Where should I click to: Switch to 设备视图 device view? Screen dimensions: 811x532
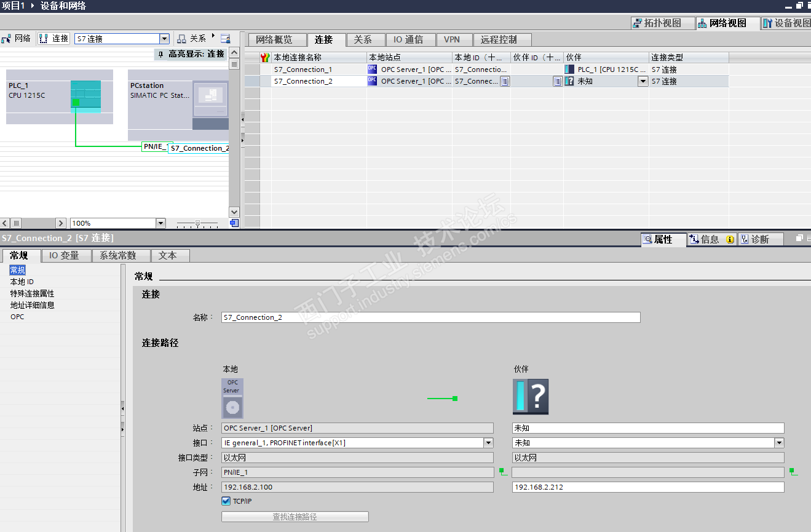786,23
